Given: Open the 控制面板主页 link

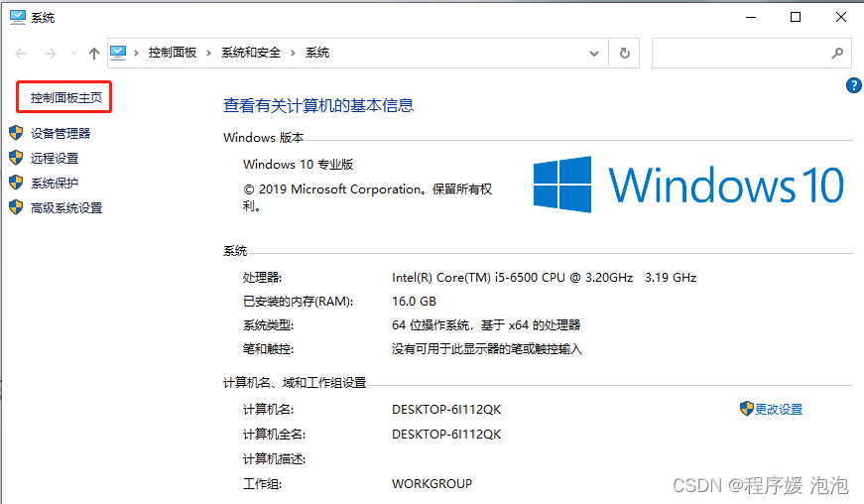Looking at the screenshot, I should click(x=65, y=98).
